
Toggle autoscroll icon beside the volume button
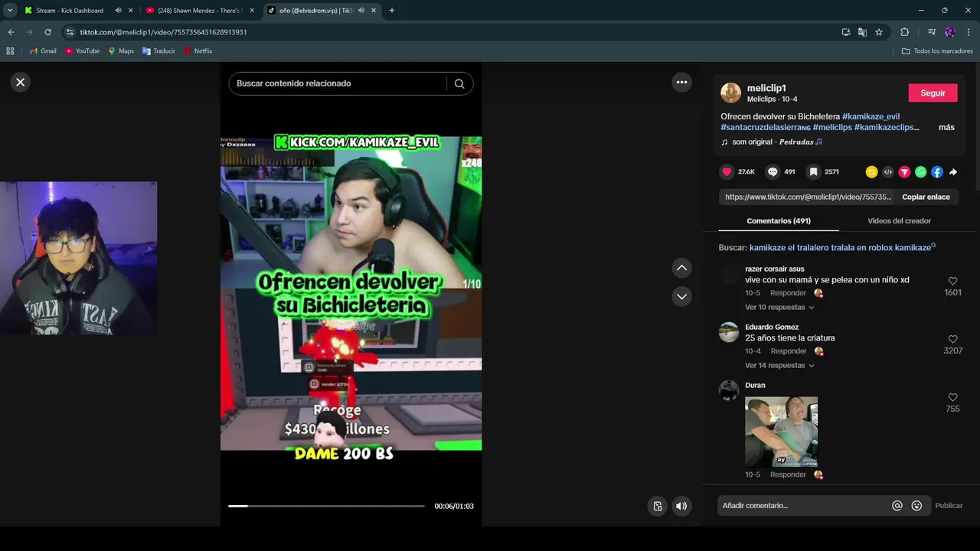(x=658, y=506)
